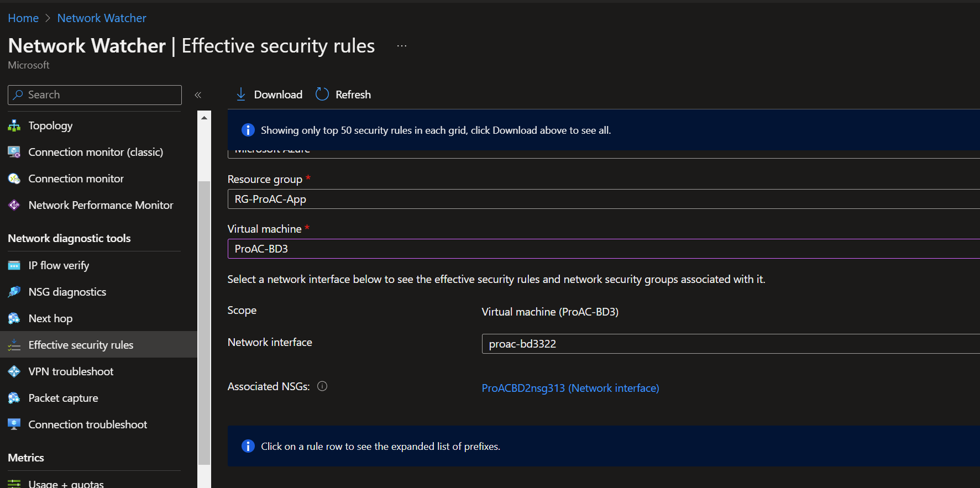Click Virtual machine (ProAC-BD3) scope text

[x=550, y=312]
